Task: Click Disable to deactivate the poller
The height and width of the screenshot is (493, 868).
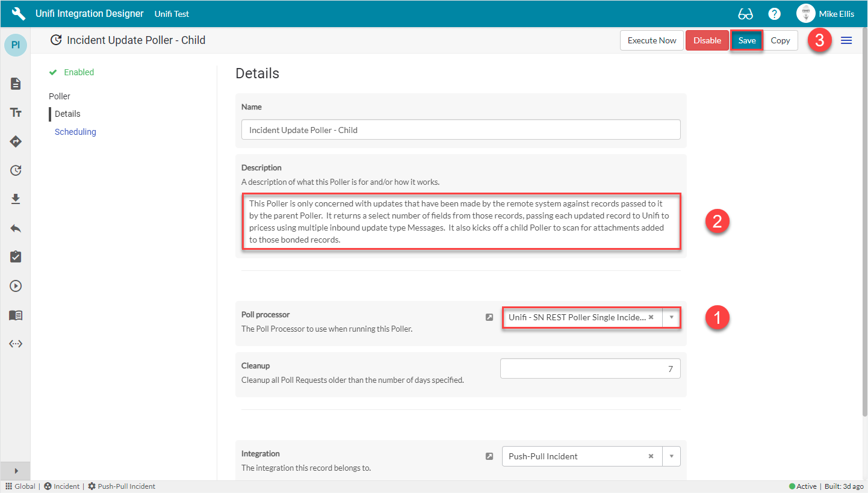Action: click(707, 40)
